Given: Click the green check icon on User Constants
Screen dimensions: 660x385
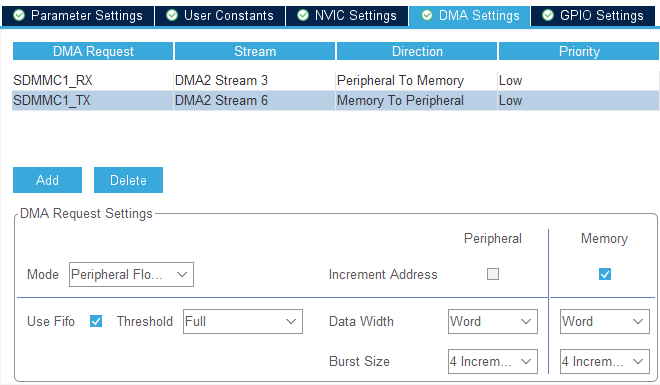Looking at the screenshot, I should tap(172, 16).
